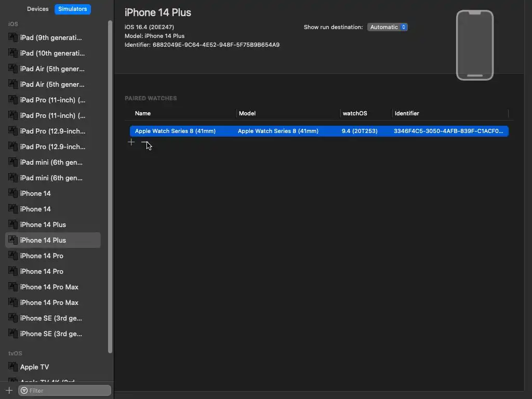Viewport: 532px width, 399px height.
Task: Select the highlighted iPhone 14 Plus simulator
Action: point(53,240)
